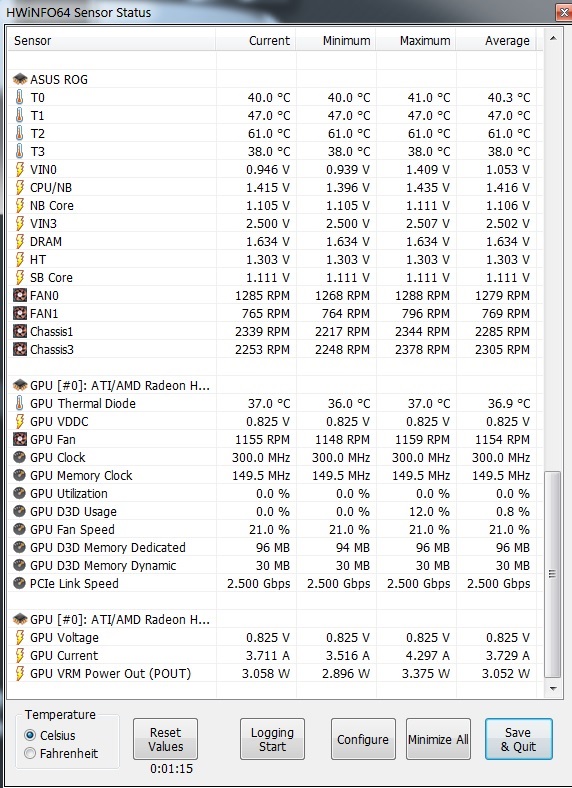Viewport: 572px width, 788px height.
Task: Click the scrollbar up arrow
Action: (x=553, y=38)
